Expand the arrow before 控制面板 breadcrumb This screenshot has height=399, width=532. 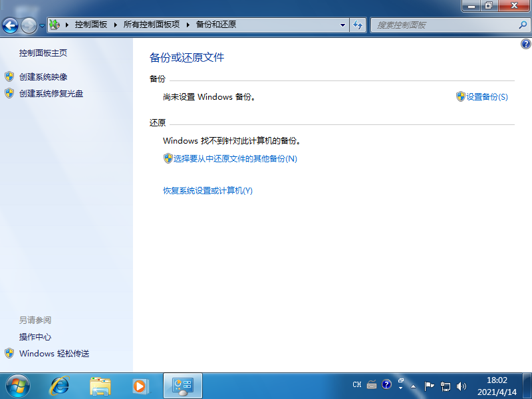point(67,25)
